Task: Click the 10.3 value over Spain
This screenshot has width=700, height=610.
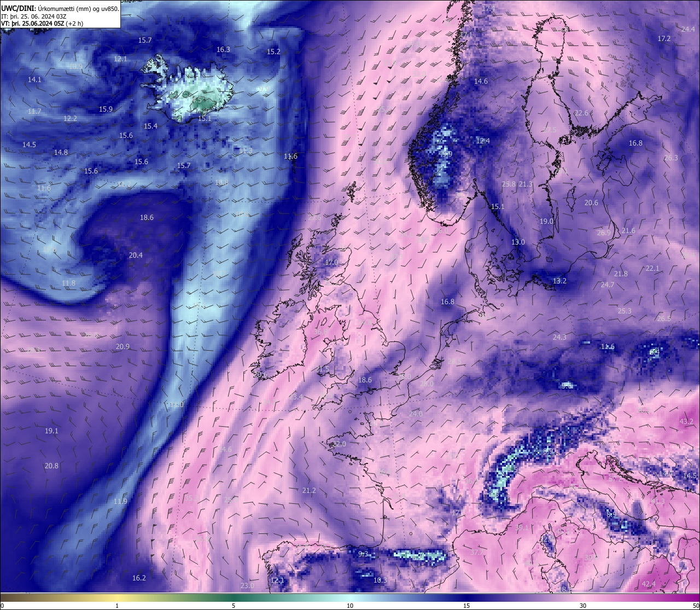Action: coord(380,580)
